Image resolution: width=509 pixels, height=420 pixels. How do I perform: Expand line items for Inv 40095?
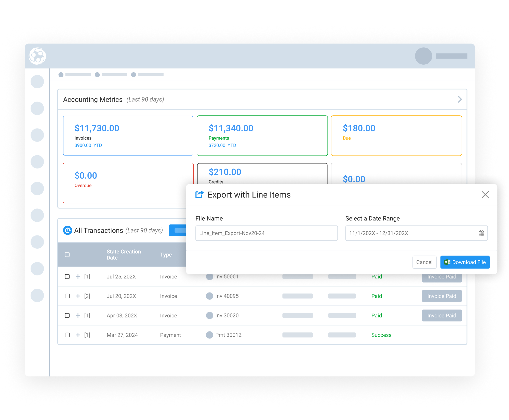[78, 296]
